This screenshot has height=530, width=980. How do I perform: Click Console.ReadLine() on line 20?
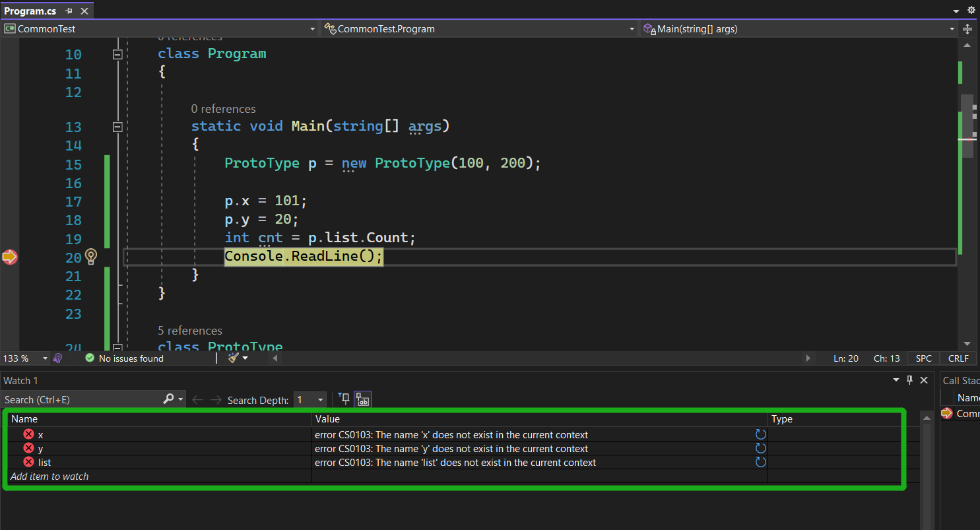tap(304, 257)
